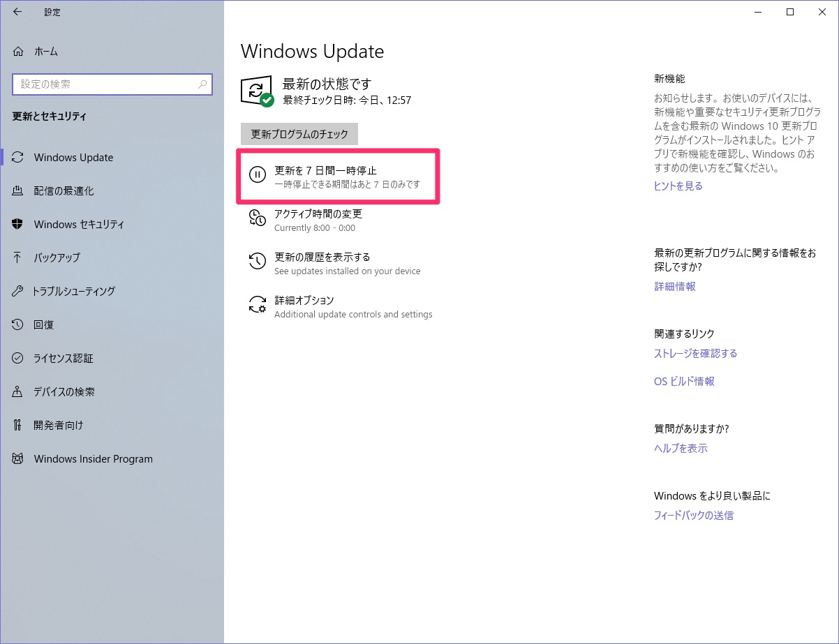Click the 詳細情報 link
Viewport: 839px width, 644px height.
(674, 287)
